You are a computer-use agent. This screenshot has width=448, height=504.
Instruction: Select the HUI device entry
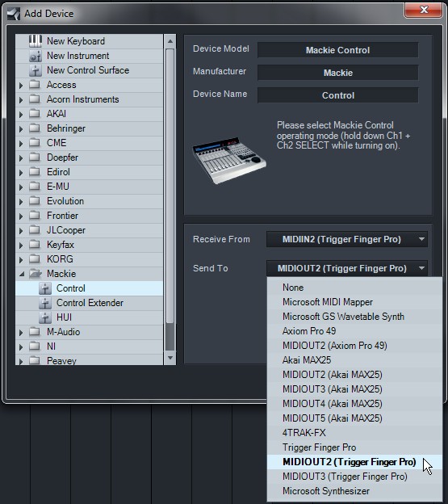pos(90,317)
